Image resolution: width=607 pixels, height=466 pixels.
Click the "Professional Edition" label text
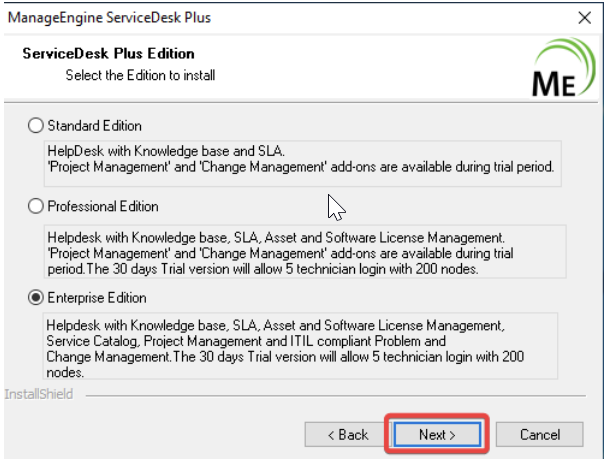103,206
